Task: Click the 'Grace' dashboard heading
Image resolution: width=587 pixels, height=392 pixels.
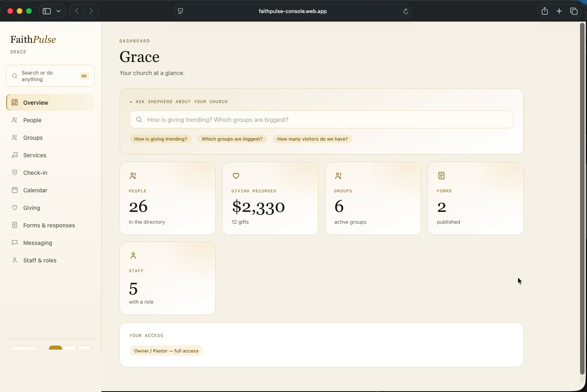Action: tap(139, 57)
